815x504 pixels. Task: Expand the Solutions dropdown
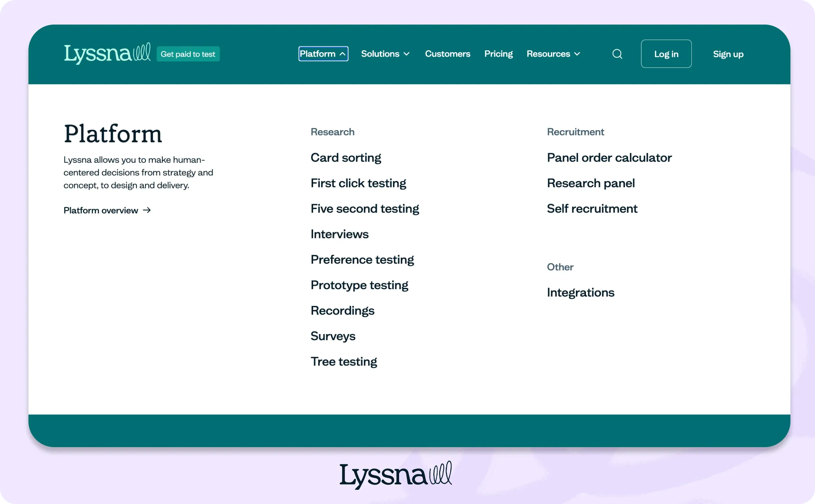tap(385, 54)
